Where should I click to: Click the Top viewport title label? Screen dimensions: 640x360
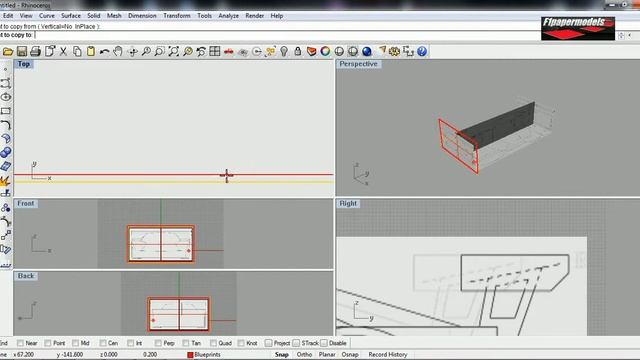click(x=23, y=64)
